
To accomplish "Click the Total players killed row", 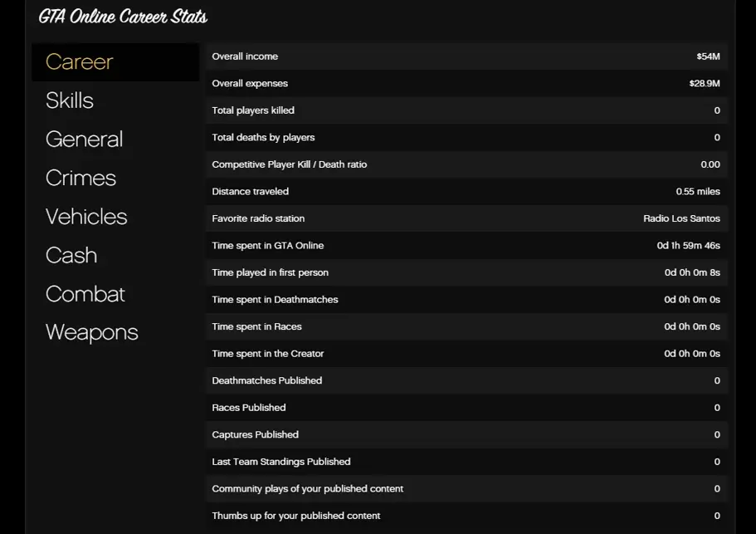I will [x=466, y=110].
